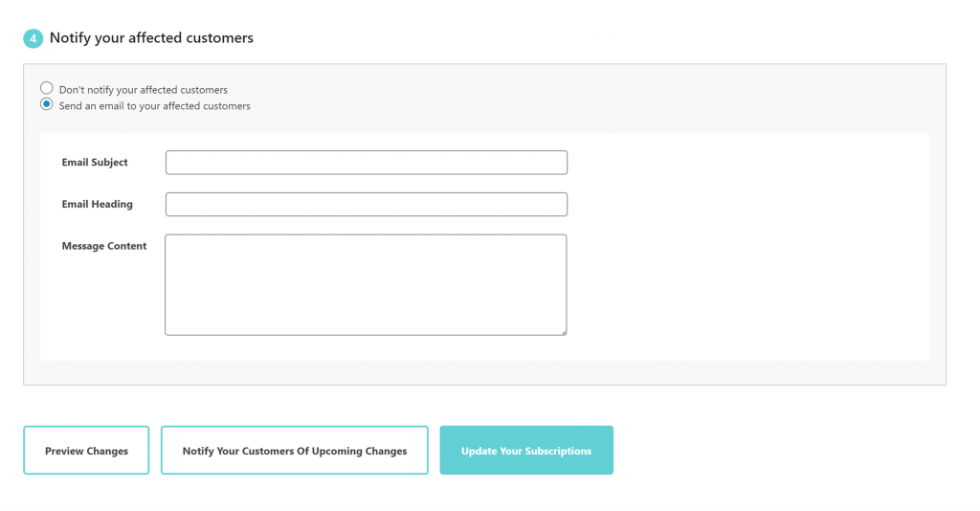Screen dimensions: 980x511
Task: Click inside the Message Content textarea
Action: pyautogui.click(x=366, y=285)
